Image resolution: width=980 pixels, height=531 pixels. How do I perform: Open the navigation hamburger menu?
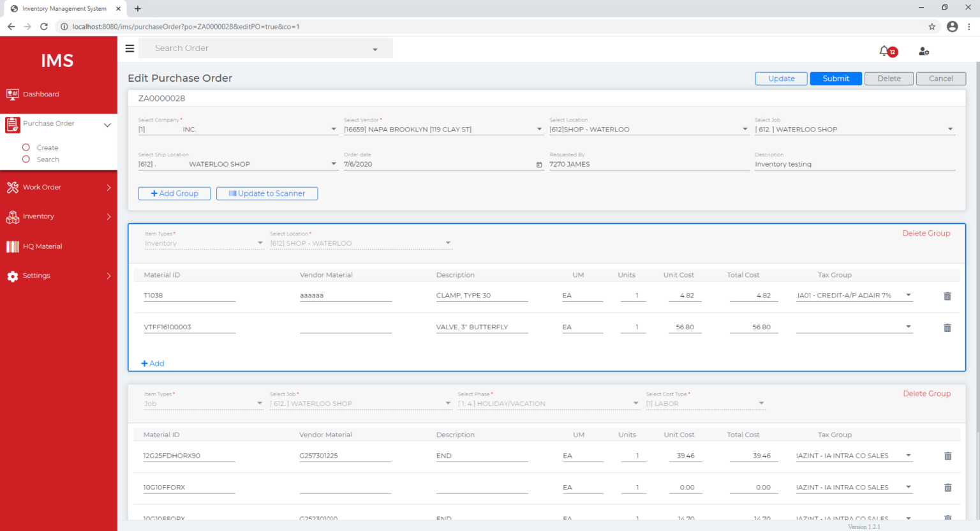coord(130,48)
